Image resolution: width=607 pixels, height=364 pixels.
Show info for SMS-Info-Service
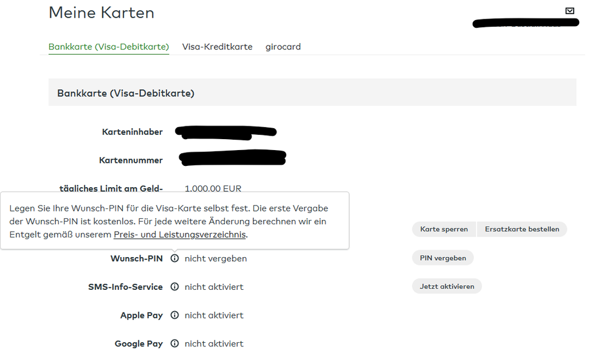(x=174, y=287)
